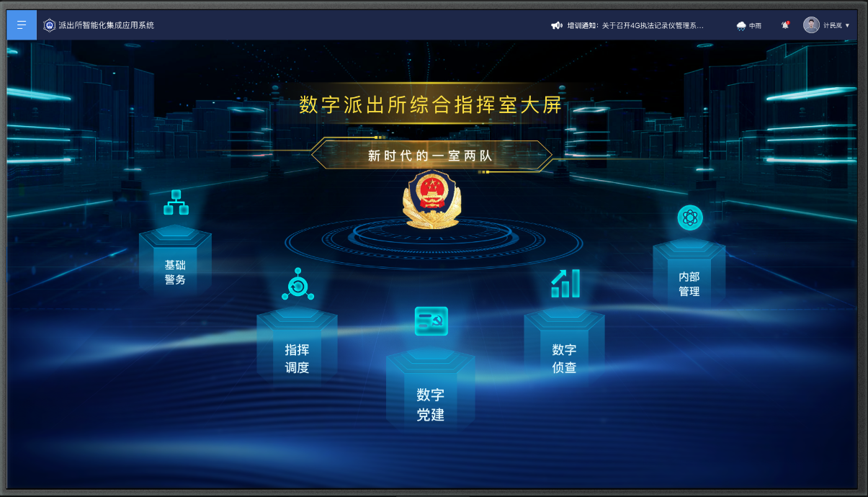Screen dimensions: 868x497
Task: Click the org-chart icon above 基础警务
Action: (175, 202)
